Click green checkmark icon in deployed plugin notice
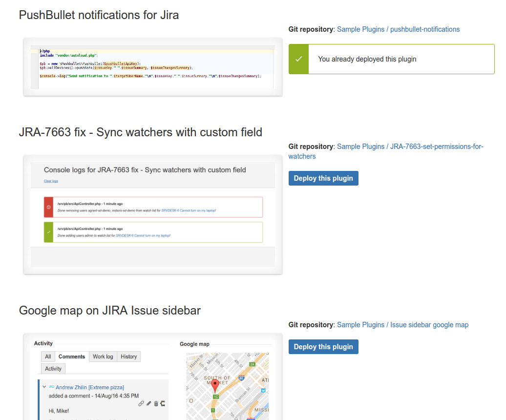Screen dimensions: 506x420 coord(299,59)
